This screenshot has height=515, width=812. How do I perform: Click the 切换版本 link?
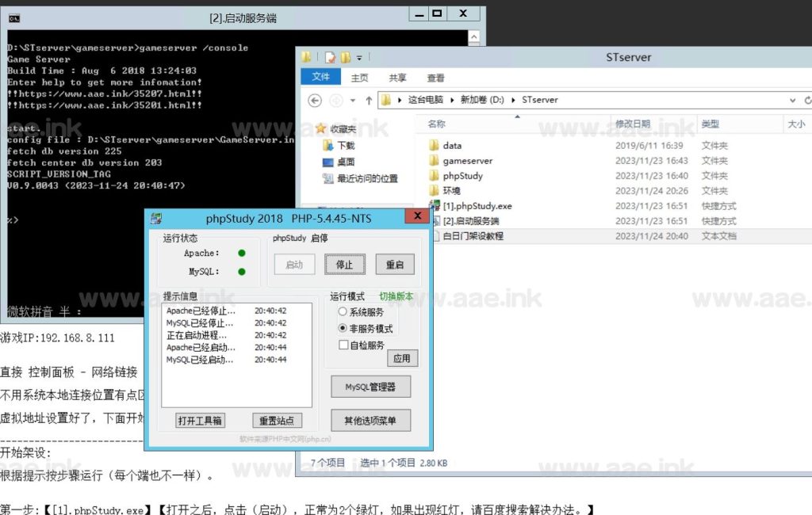pos(396,296)
